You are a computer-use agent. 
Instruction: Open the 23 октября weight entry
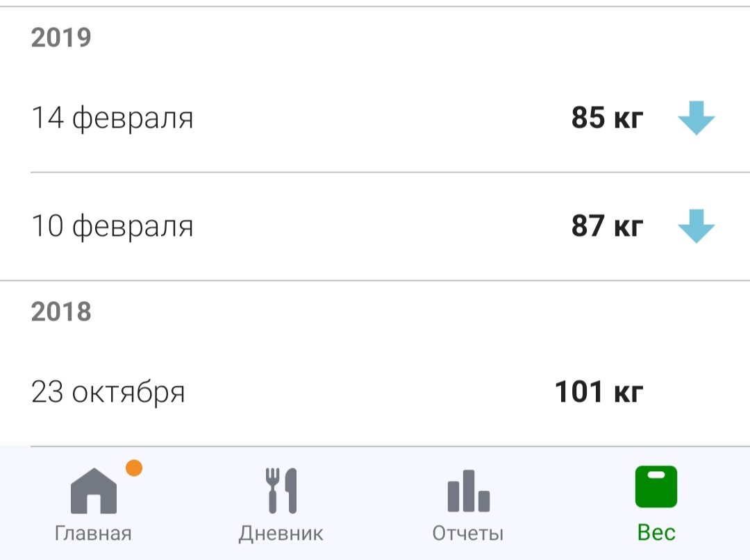[108, 392]
